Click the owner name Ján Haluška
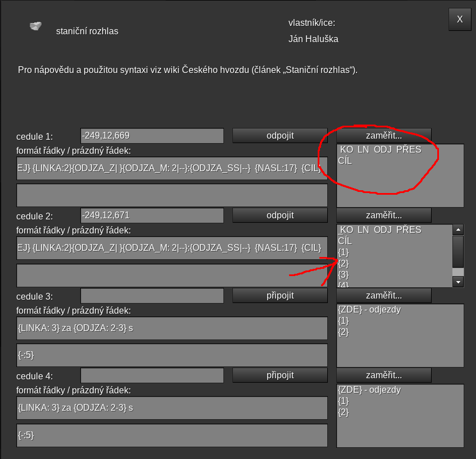 (313, 39)
